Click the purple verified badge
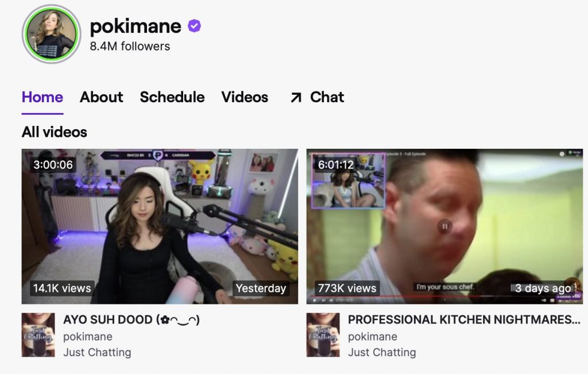 194,26
